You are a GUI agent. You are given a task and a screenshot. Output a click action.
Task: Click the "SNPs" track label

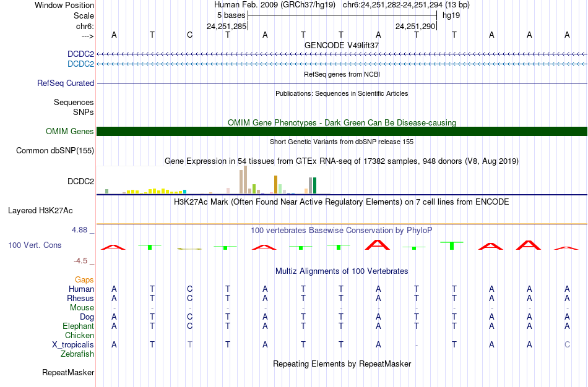(x=84, y=112)
